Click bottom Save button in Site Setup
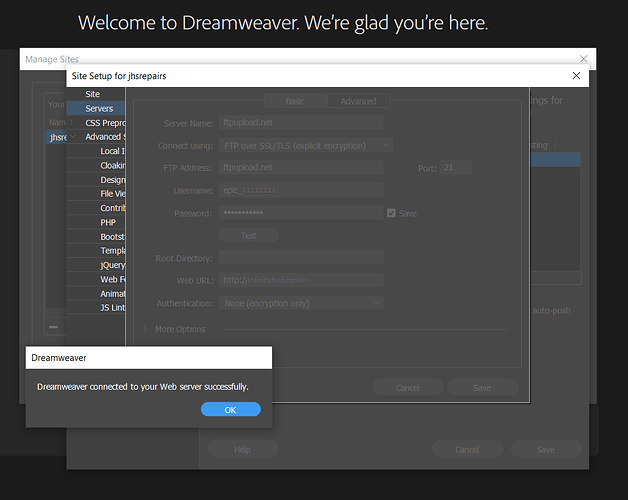 pyautogui.click(x=545, y=450)
